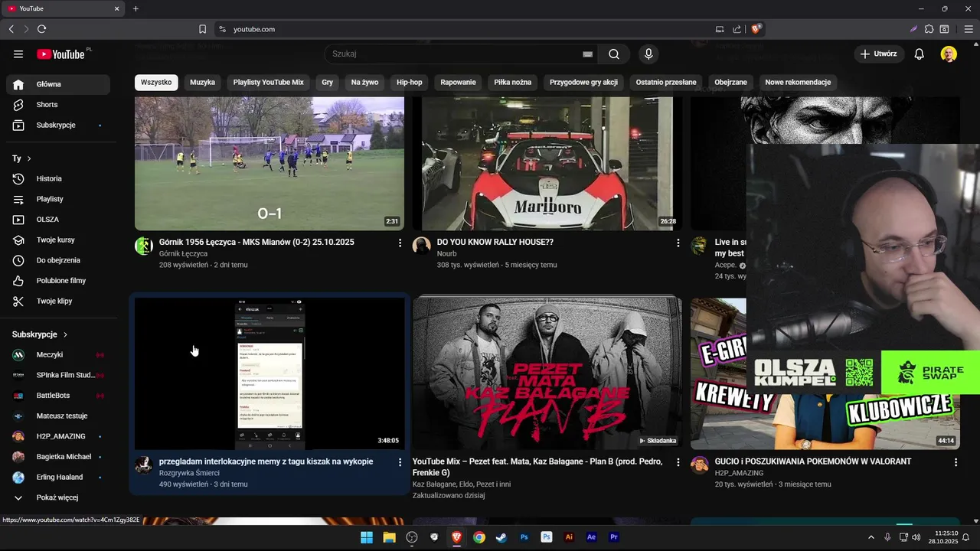The image size is (980, 551).
Task: Select the Muzyka filter chip
Action: (x=202, y=82)
